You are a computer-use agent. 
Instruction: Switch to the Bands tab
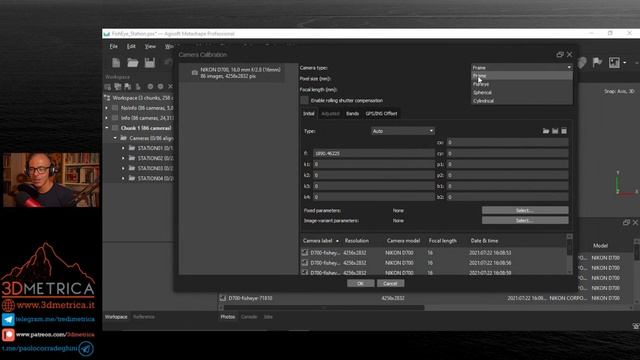point(352,113)
